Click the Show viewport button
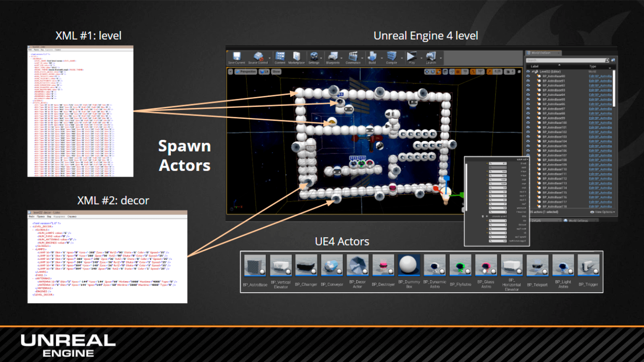The width and height of the screenshot is (644, 362). 276,72
